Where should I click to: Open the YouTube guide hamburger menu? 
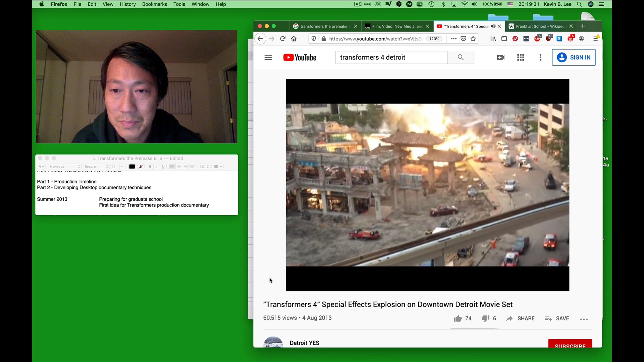coord(268,57)
